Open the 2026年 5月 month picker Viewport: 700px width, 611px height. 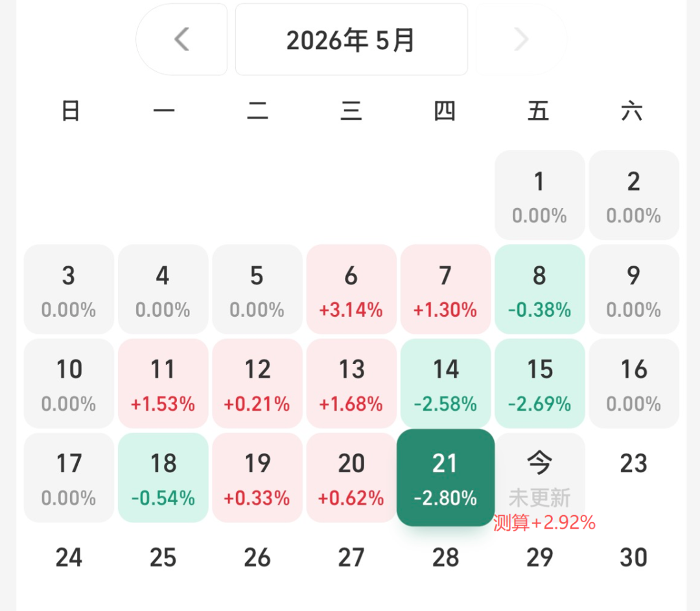tap(351, 40)
